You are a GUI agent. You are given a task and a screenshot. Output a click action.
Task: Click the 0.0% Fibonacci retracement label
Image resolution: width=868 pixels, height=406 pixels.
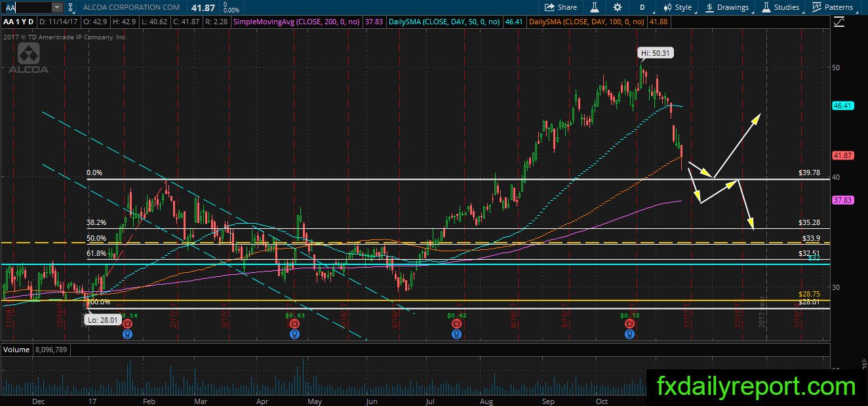pyautogui.click(x=94, y=173)
